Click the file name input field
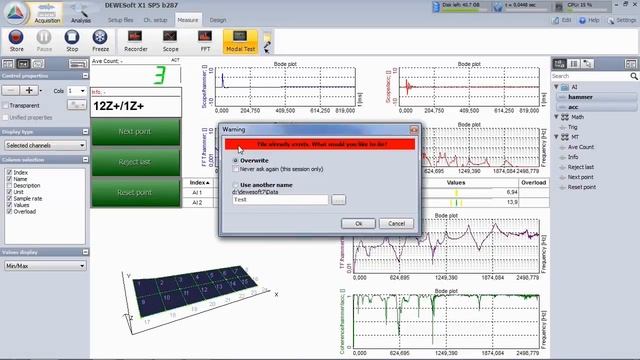Viewport: 640px width, 360px height. tap(280, 200)
